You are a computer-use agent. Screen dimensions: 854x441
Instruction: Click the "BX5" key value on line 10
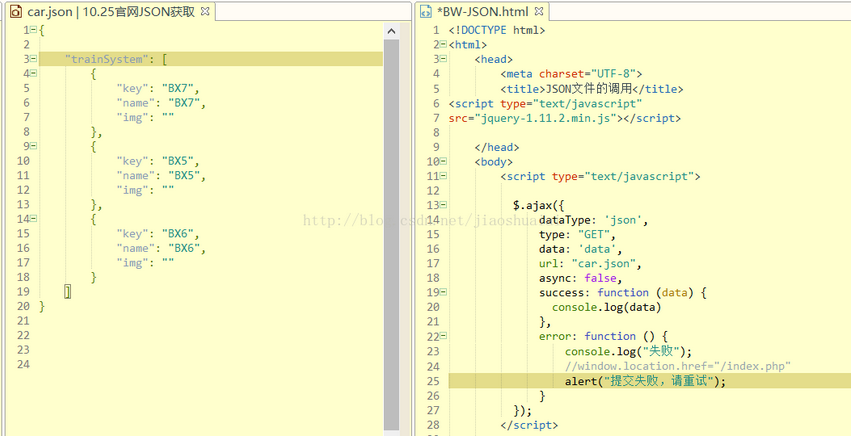coord(178,161)
